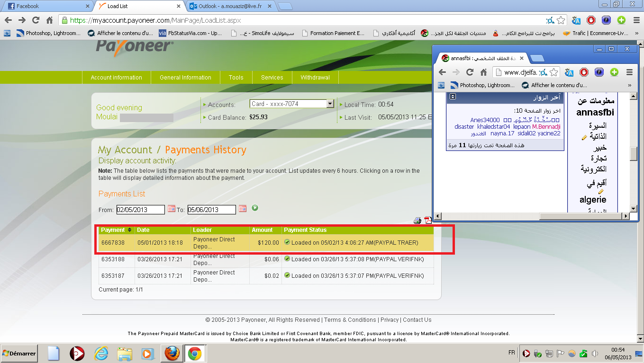Click visitor khaledstar04 in djelfa window
This screenshot has height=363, width=644.
tap(494, 126)
